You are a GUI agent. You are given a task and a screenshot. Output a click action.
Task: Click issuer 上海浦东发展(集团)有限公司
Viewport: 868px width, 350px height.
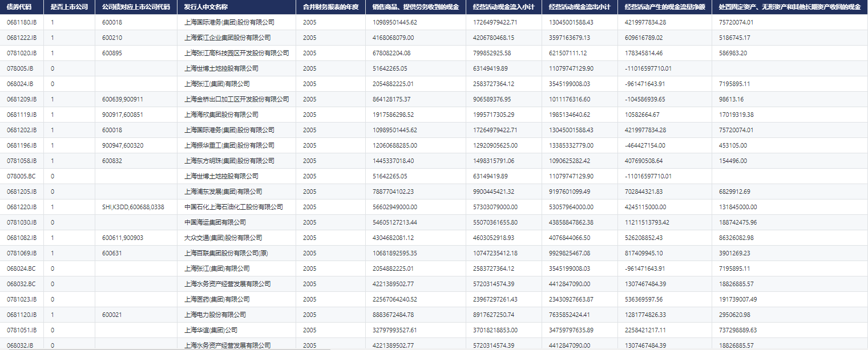pyautogui.click(x=223, y=192)
